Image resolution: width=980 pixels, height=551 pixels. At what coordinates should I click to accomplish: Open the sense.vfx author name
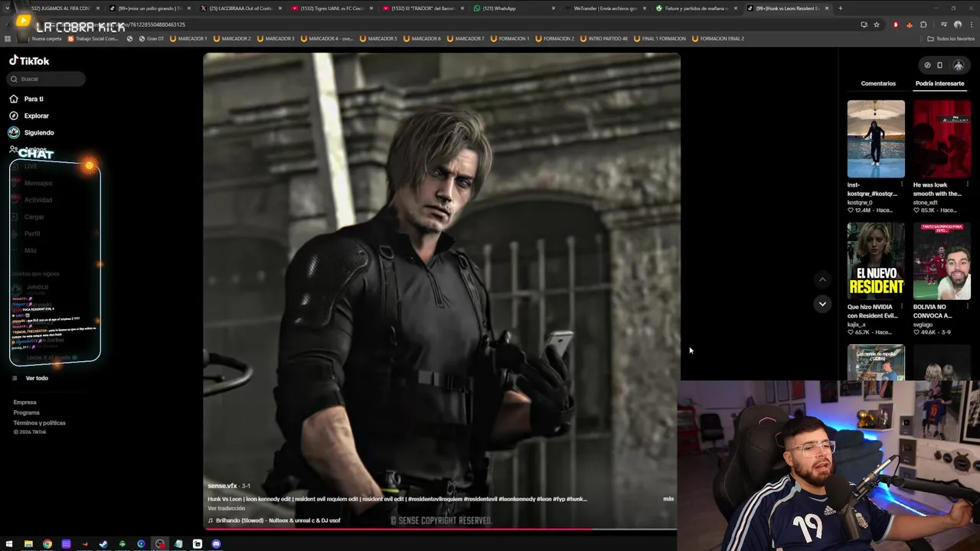point(222,486)
